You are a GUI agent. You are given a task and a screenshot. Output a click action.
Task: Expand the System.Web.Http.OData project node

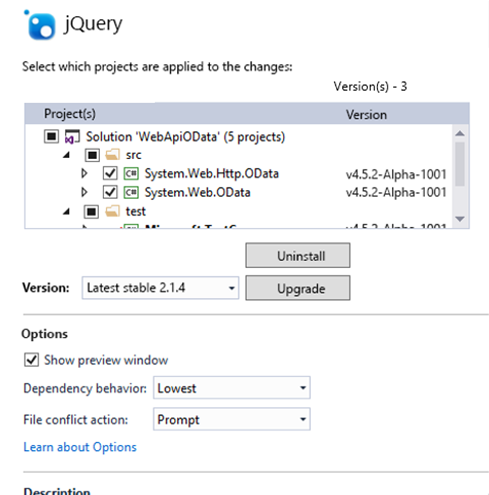[84, 173]
